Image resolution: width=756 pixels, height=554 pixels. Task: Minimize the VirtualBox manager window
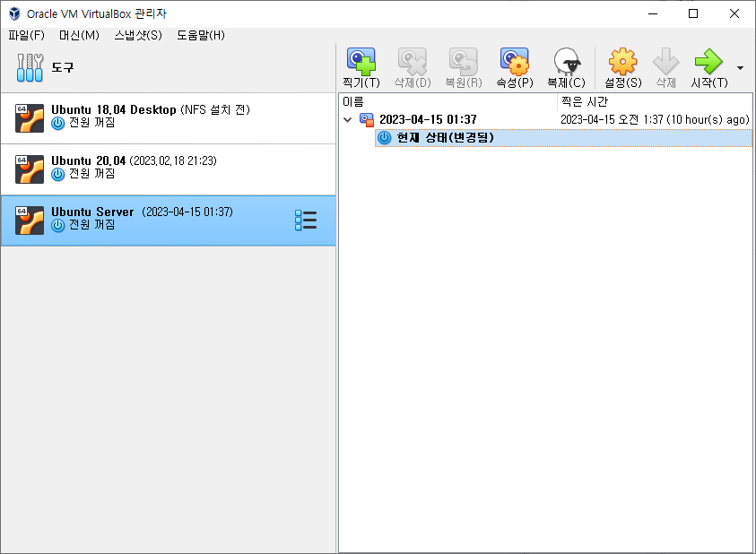click(653, 13)
